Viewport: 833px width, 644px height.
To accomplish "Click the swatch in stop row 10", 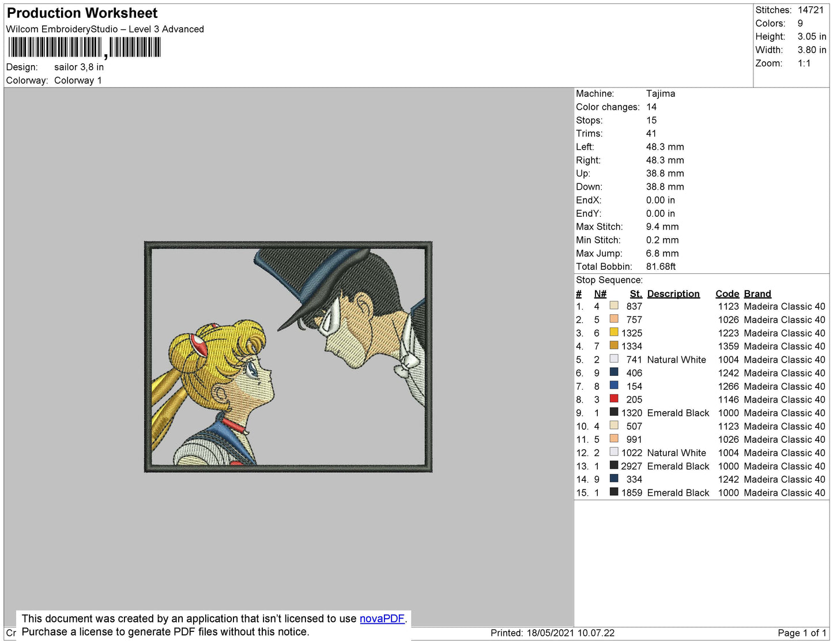I will pos(614,425).
